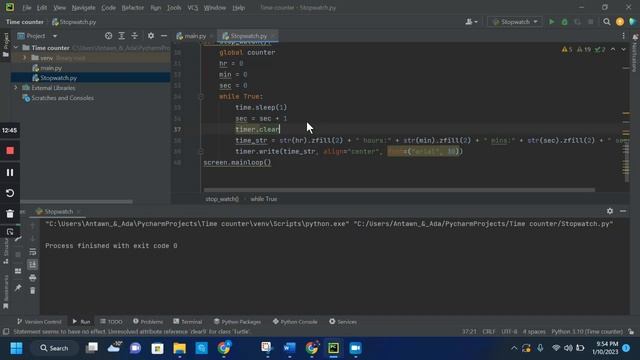Toggle soft-wrap in the run console

[x=33, y=252]
